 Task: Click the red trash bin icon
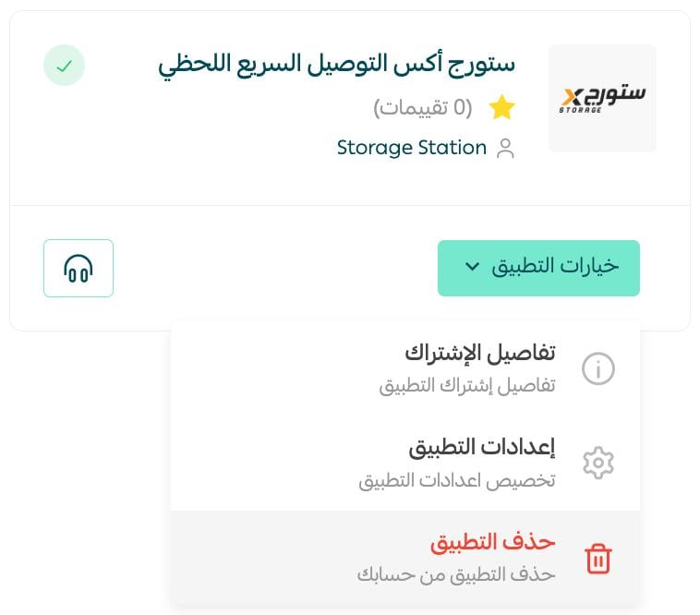[598, 559]
